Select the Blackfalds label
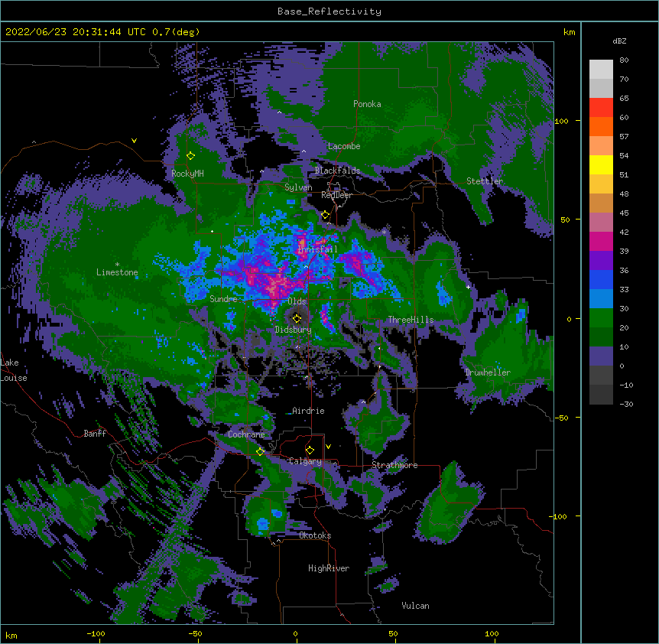This screenshot has height=644, width=659. (x=337, y=171)
